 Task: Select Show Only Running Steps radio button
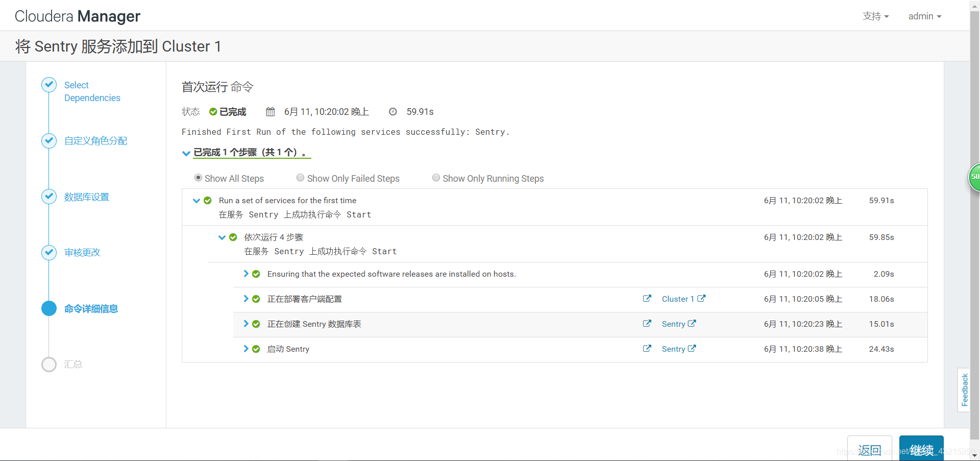click(436, 178)
